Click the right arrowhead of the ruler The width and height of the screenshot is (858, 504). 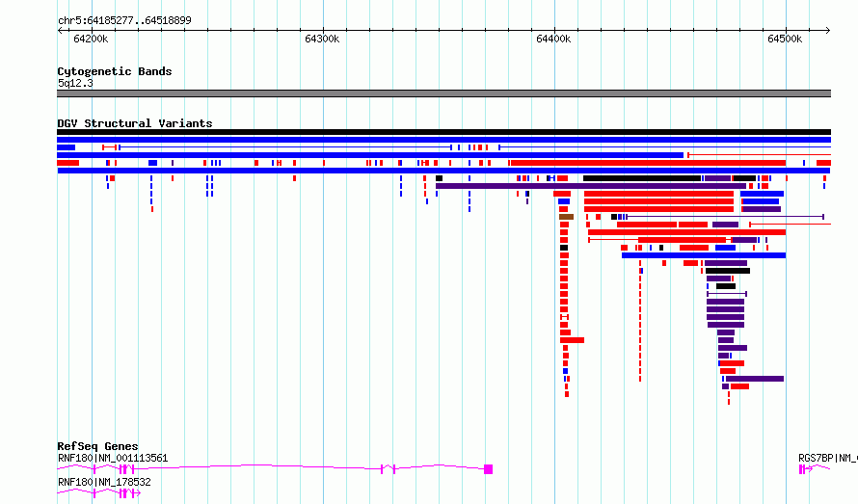[x=828, y=31]
